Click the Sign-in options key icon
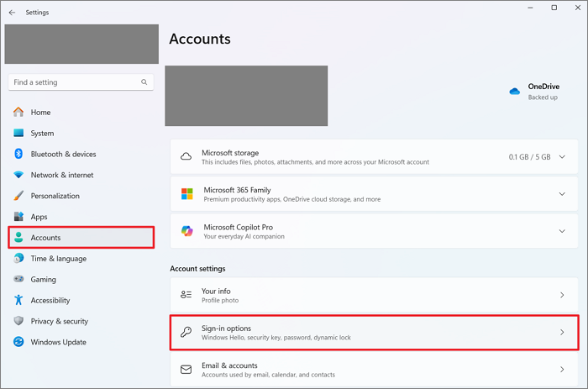The image size is (588, 389). (x=186, y=332)
